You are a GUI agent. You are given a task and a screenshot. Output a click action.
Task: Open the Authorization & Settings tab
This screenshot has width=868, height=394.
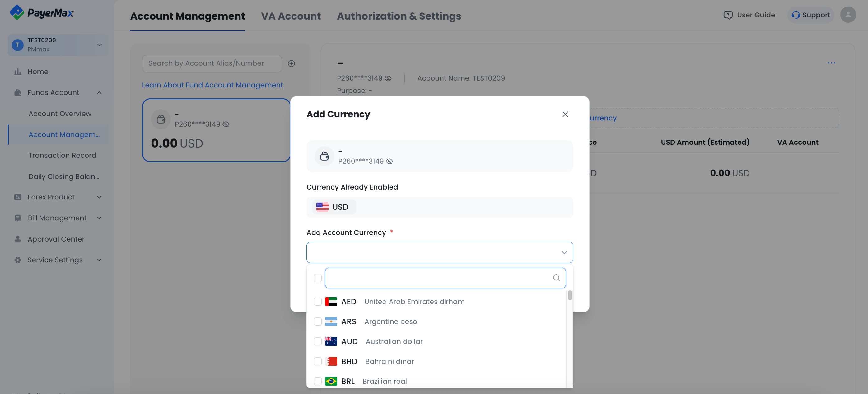coord(399,16)
